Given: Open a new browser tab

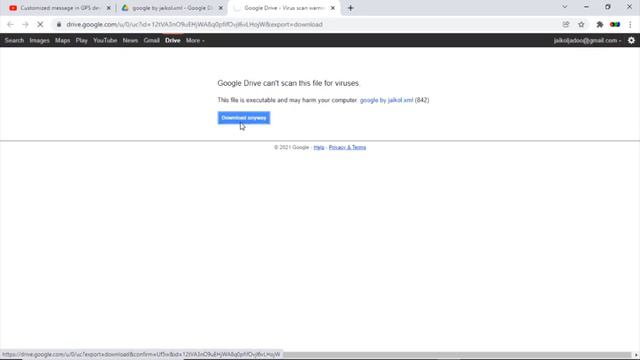Looking at the screenshot, I should 351,8.
